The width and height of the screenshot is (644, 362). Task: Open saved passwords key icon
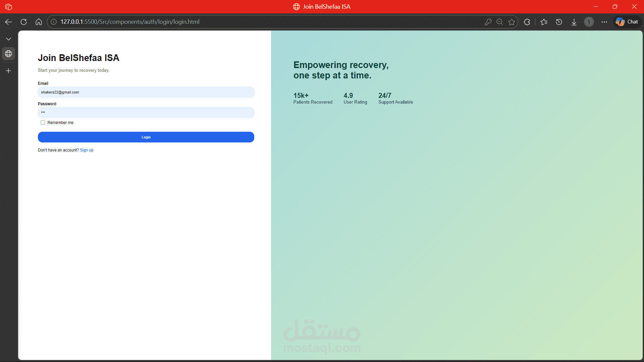[x=488, y=22]
